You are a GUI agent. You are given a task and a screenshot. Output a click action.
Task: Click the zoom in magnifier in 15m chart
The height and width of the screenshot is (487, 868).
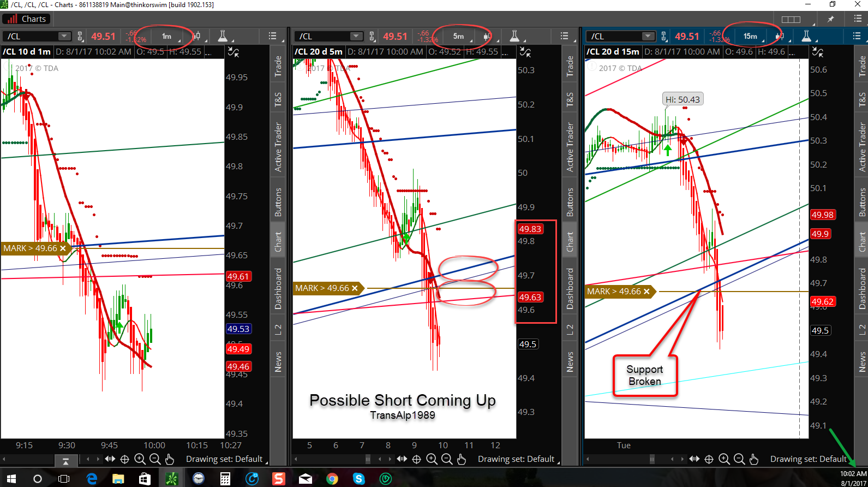724,459
